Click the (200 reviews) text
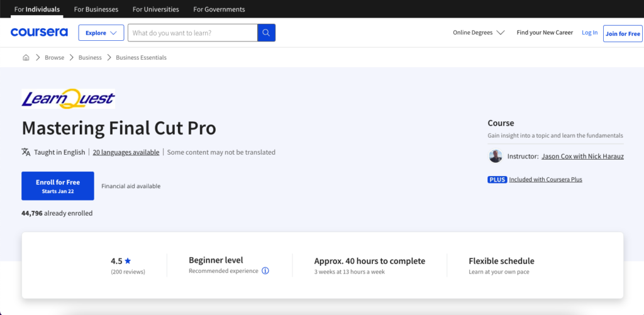 coord(128,272)
